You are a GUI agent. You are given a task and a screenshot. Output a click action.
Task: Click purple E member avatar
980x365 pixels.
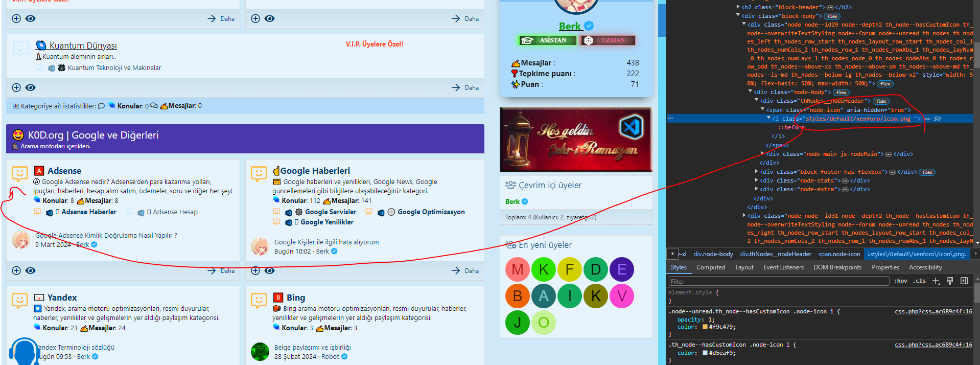pyautogui.click(x=622, y=269)
